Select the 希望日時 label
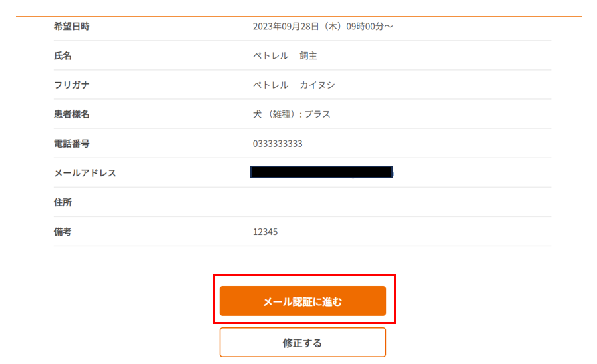Viewport: 597px width, 364px height. point(71,27)
